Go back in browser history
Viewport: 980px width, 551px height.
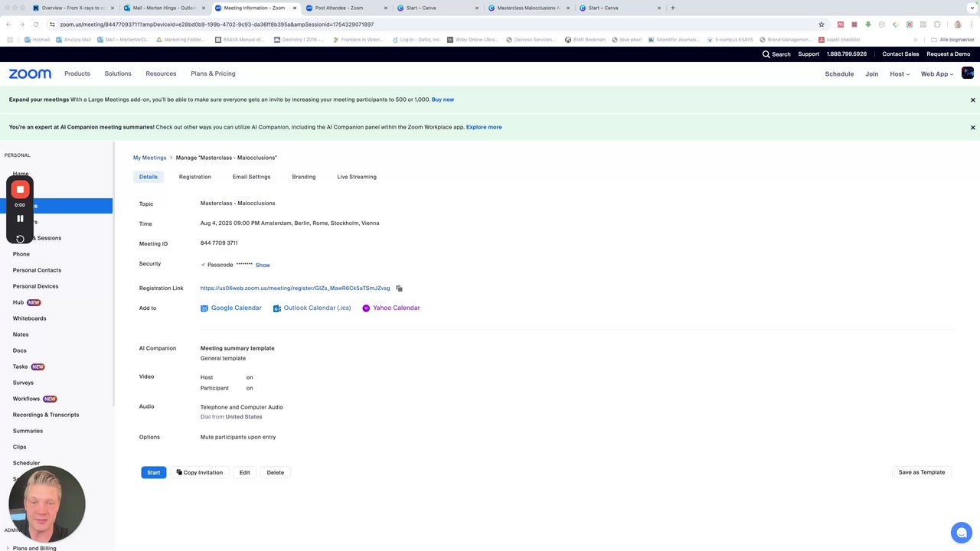click(x=10, y=24)
